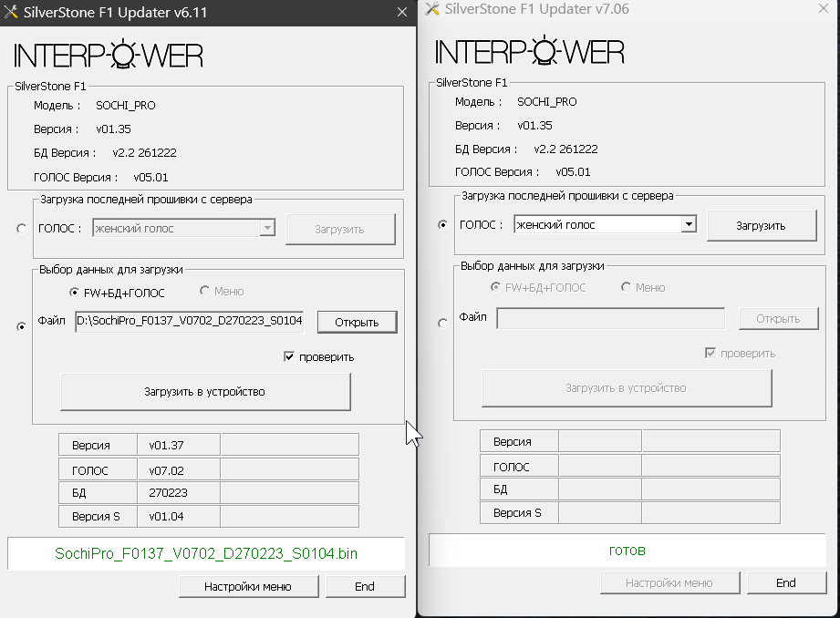Maximize the v7.06 updater window
The image size is (840, 618).
tap(783, 9)
